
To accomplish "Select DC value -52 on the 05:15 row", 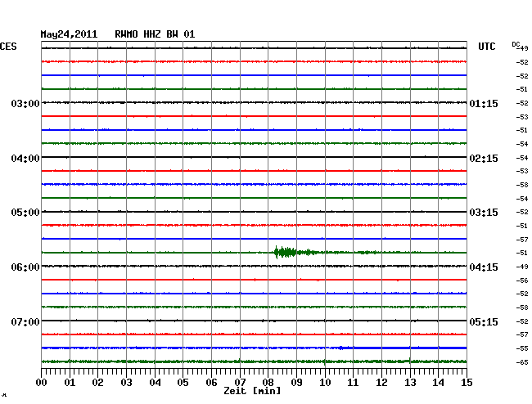I will click(x=522, y=321).
